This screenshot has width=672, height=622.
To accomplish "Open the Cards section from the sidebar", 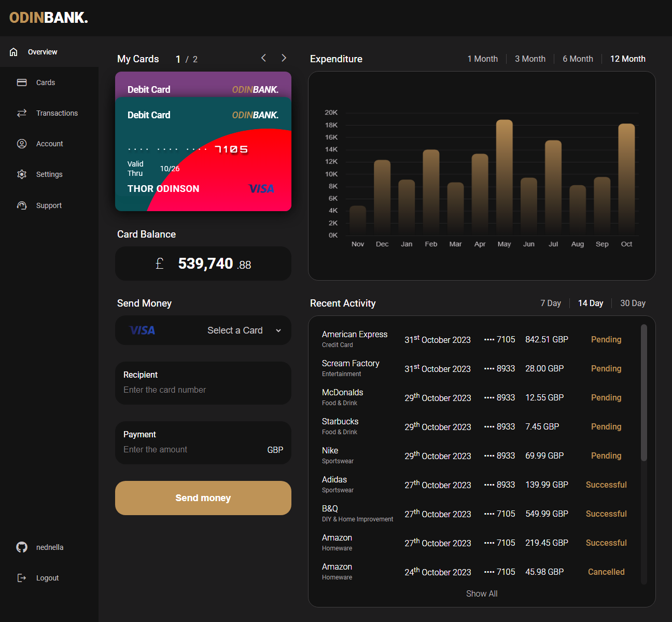I will [22, 82].
